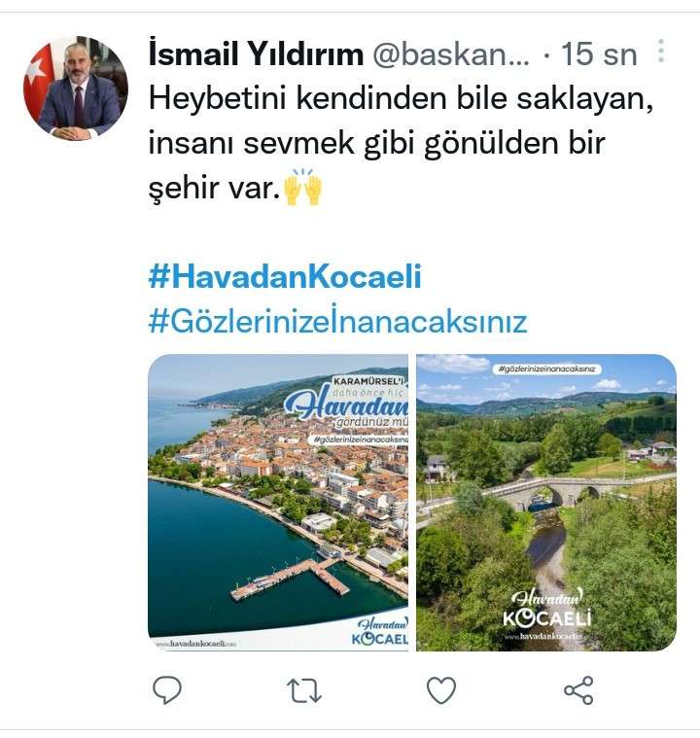
Task: Open the @baskan... username handle
Action: coord(451,54)
